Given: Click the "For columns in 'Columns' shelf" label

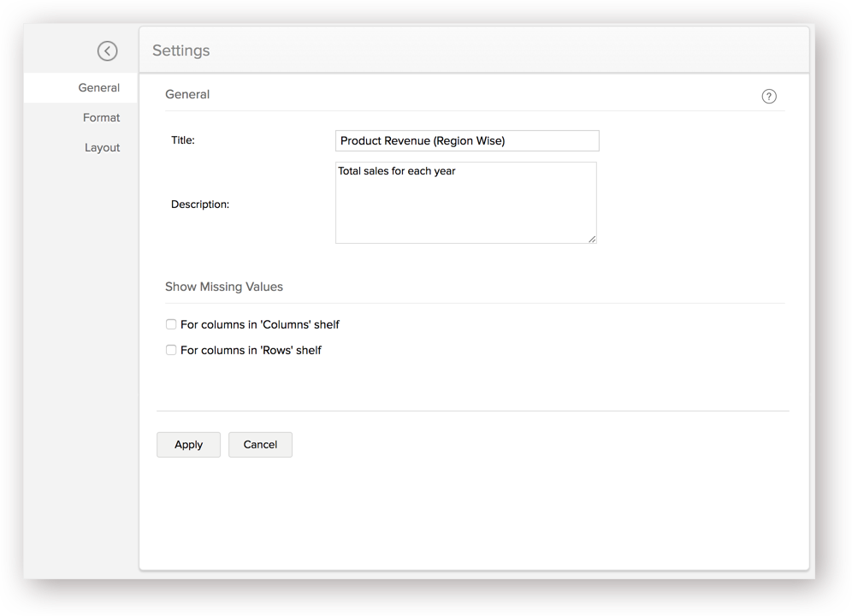Looking at the screenshot, I should (x=260, y=324).
